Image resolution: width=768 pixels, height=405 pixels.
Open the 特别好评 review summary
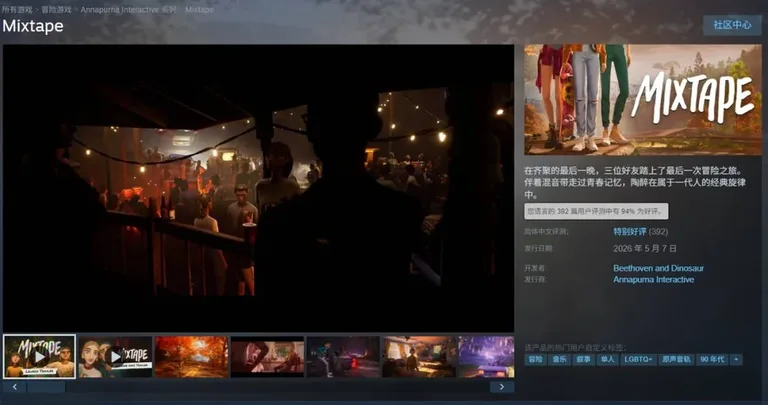[630, 232]
